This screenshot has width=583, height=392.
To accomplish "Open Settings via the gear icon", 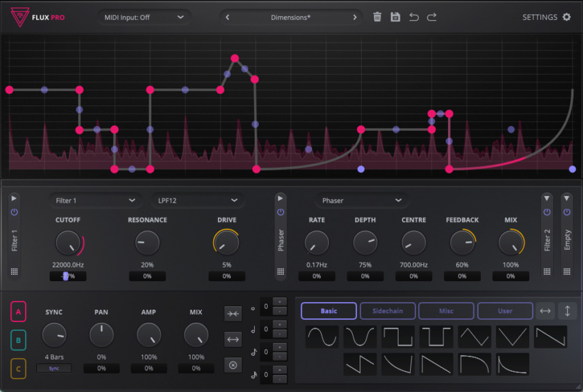I will pos(566,17).
